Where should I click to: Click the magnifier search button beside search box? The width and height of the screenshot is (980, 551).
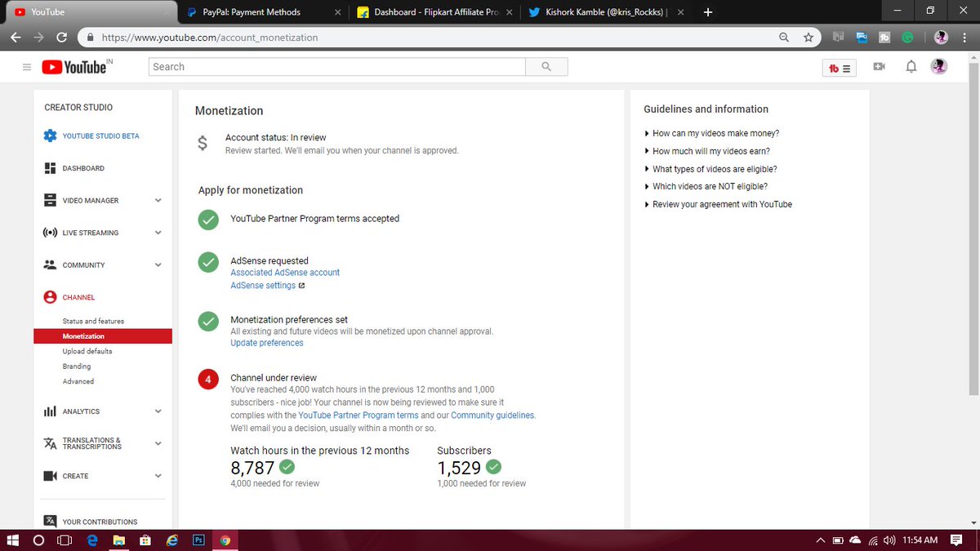pos(546,67)
